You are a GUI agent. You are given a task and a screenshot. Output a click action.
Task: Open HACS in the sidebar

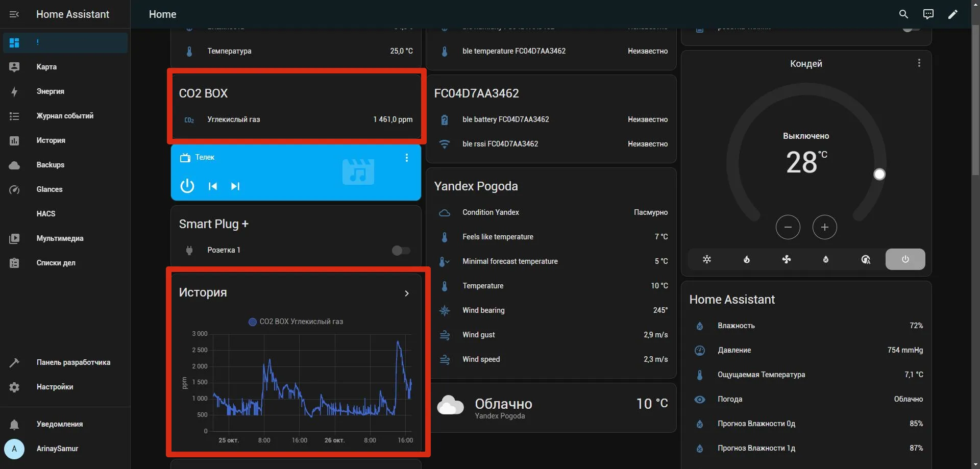click(x=65, y=214)
